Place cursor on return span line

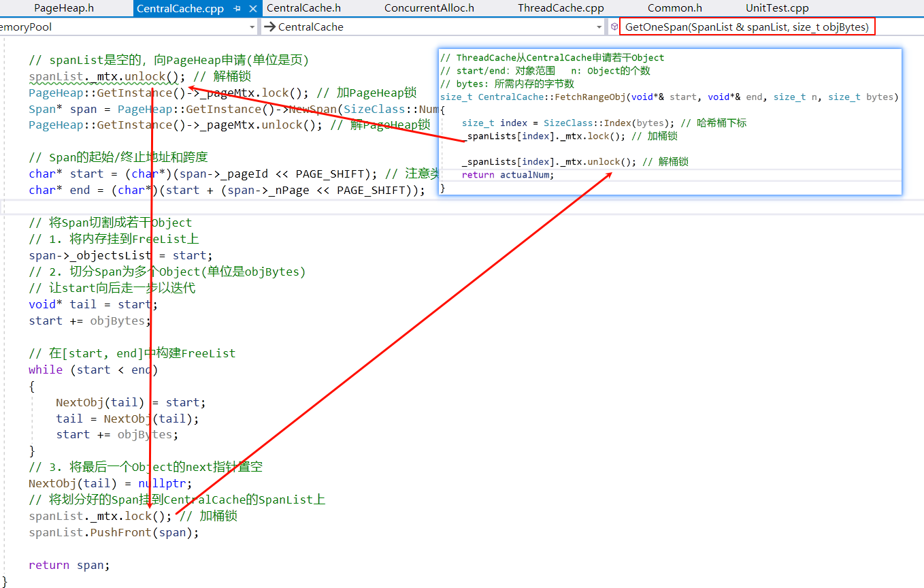click(69, 565)
